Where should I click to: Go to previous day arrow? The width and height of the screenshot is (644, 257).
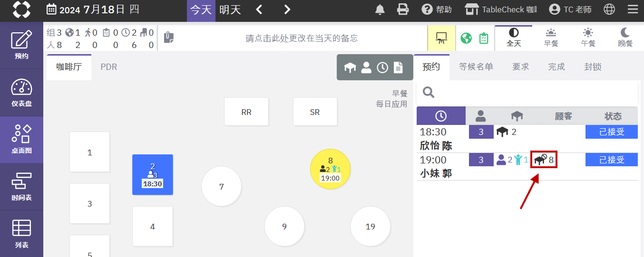coord(259,10)
